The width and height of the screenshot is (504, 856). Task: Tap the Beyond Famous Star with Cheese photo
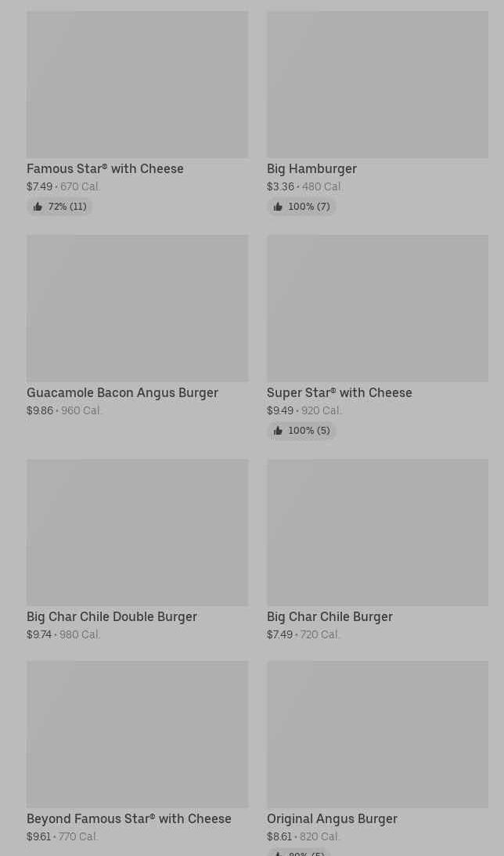point(137,735)
